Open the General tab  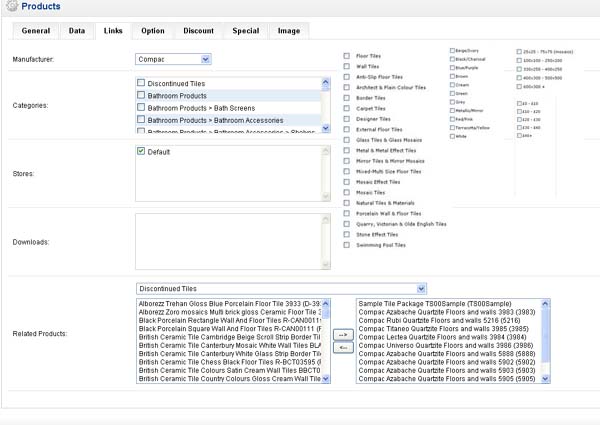(x=36, y=31)
